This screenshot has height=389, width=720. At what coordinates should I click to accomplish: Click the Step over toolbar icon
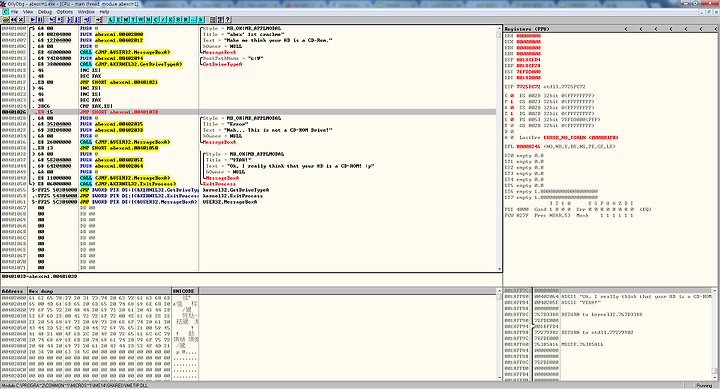60,20
